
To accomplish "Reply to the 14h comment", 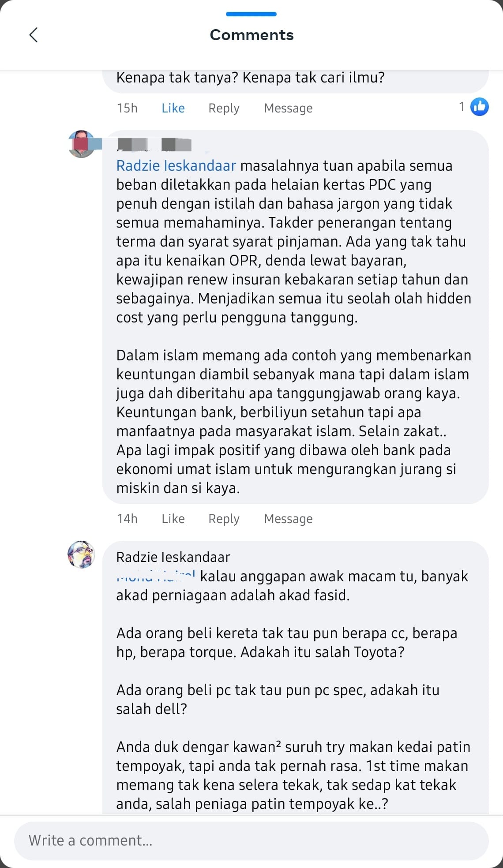I will click(224, 519).
